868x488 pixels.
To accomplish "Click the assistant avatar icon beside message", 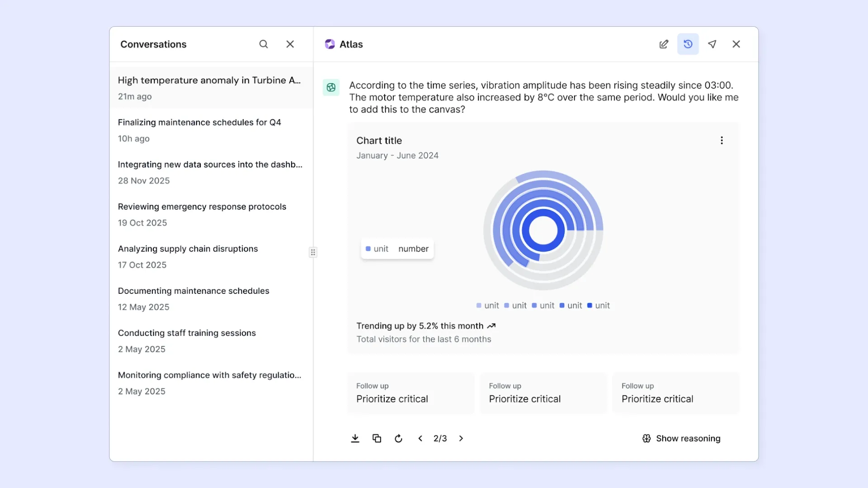I will pos(331,87).
